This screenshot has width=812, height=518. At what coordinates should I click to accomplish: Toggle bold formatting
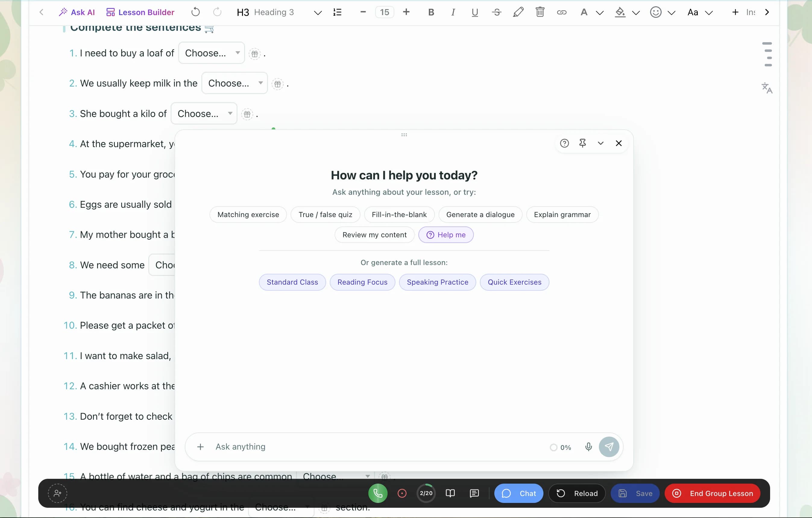coord(431,12)
